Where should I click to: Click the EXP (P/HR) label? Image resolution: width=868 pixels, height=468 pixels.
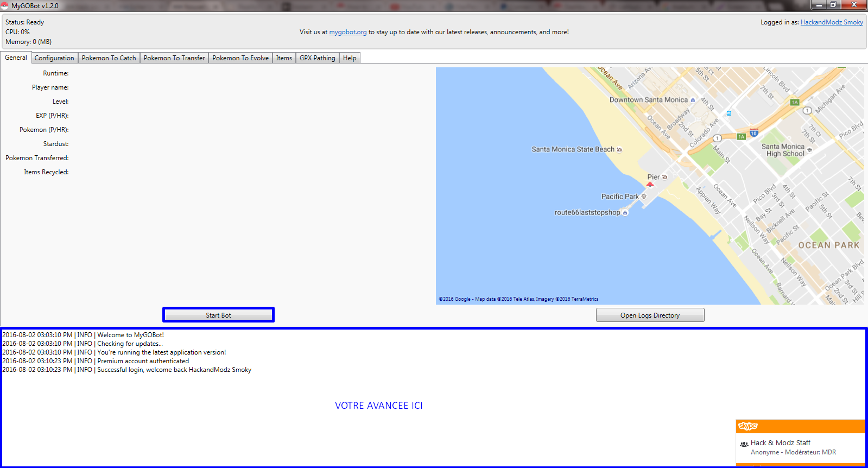click(x=52, y=116)
